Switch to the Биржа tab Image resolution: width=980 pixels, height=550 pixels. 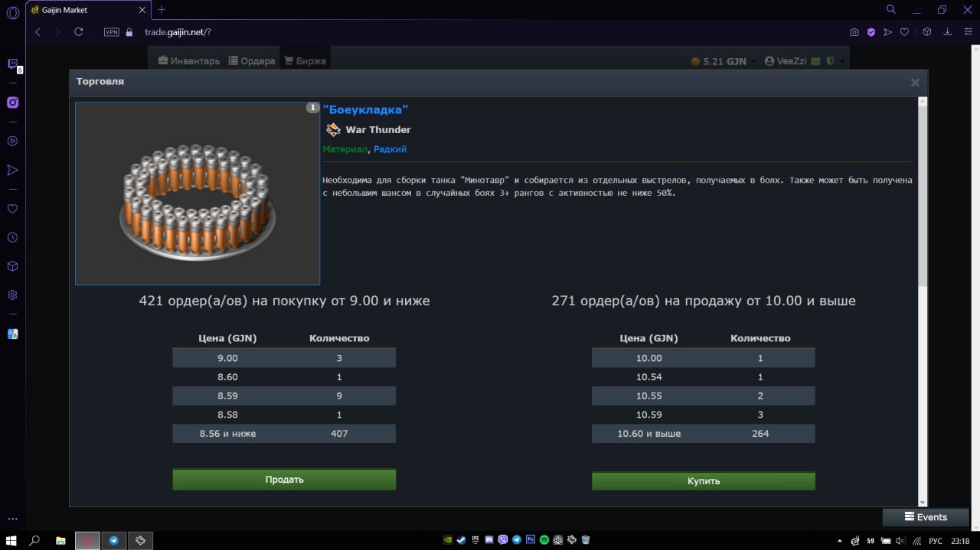[305, 61]
